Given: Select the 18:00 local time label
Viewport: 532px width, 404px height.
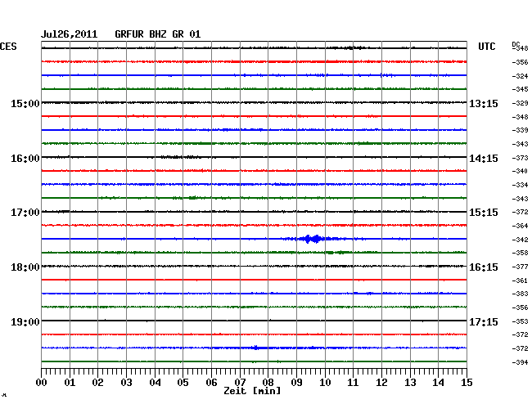Looking at the screenshot, I should tap(25, 267).
